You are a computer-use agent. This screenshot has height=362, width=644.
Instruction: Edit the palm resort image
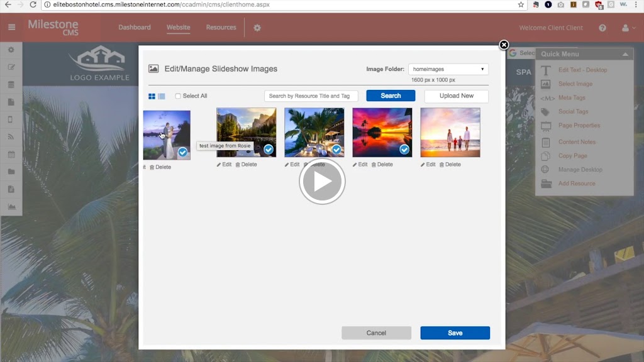click(292, 165)
